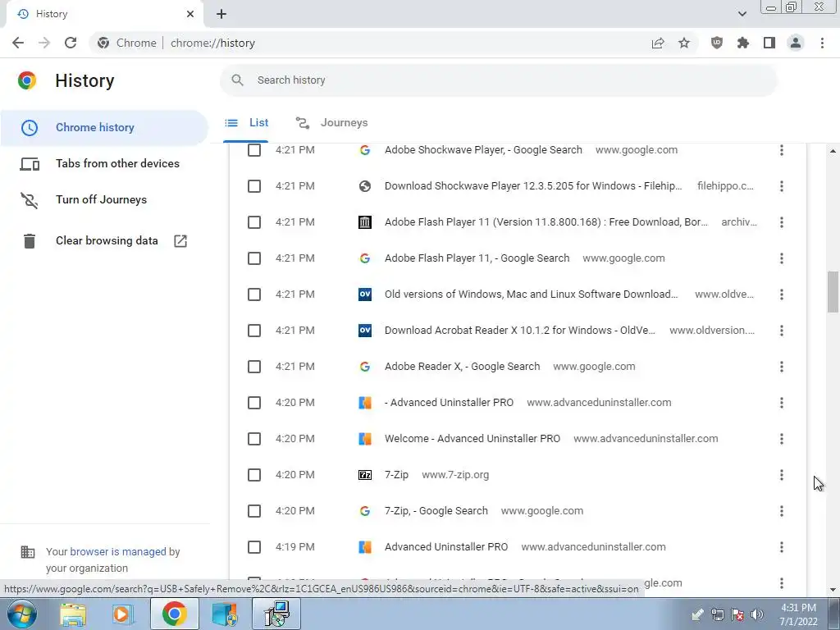Close the History tab
This screenshot has width=840, height=630.
[x=190, y=14]
